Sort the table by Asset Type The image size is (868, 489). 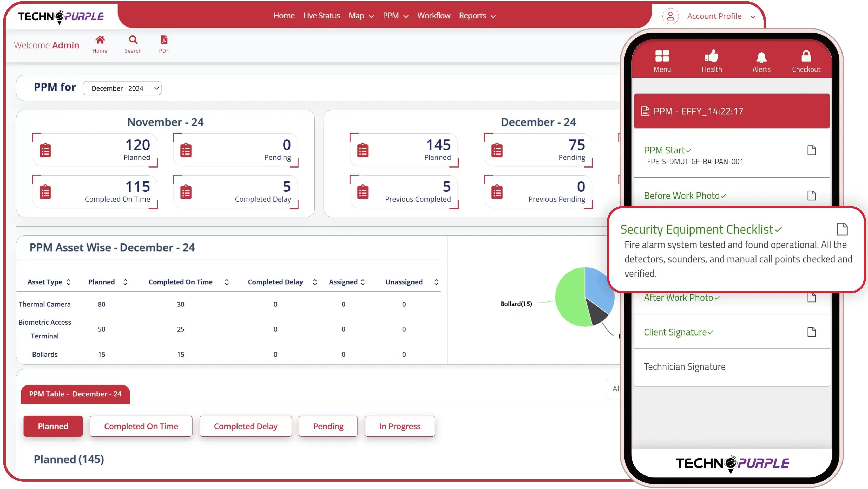pos(69,282)
